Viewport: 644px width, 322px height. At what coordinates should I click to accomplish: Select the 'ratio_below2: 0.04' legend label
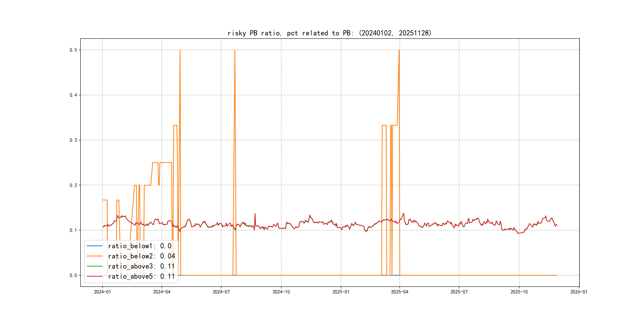tap(142, 256)
